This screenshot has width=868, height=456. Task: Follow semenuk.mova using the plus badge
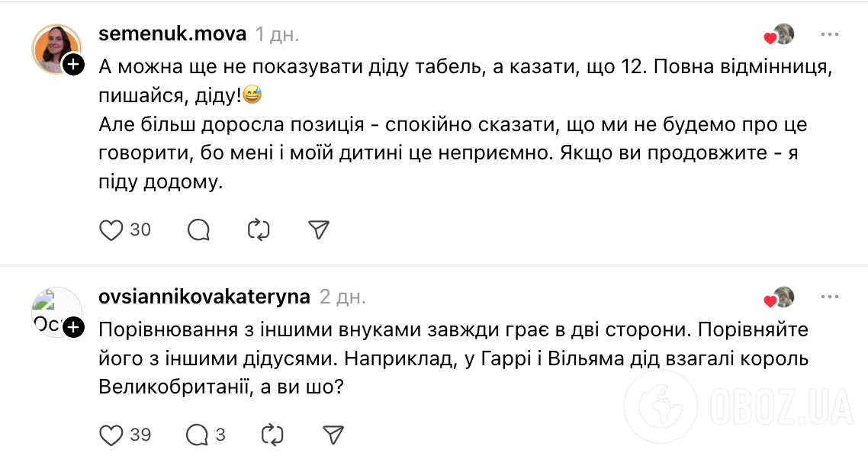pyautogui.click(x=73, y=66)
